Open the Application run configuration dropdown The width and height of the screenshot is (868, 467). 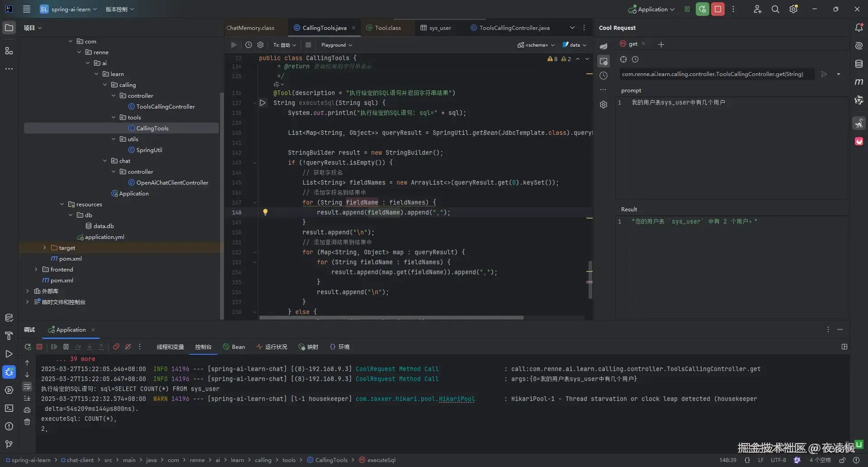[651, 9]
